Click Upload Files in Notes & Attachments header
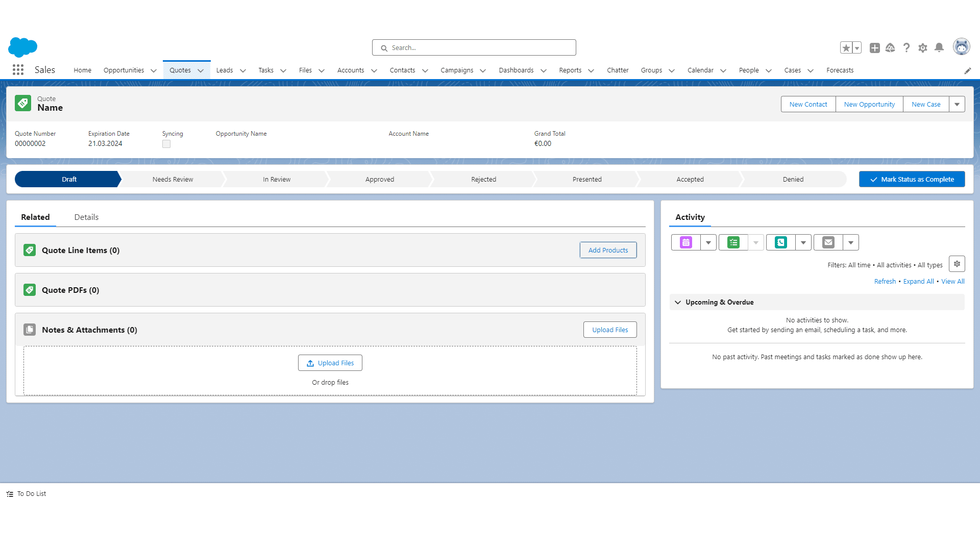 click(610, 330)
